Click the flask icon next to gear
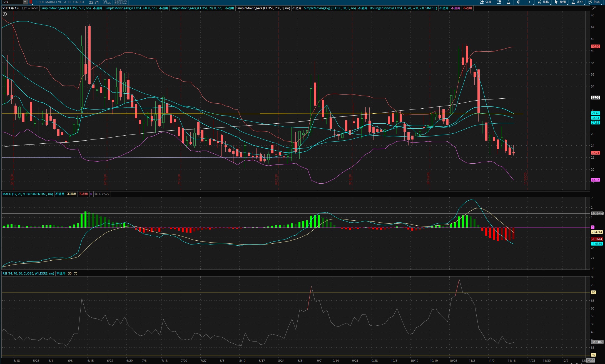 click(508, 2)
